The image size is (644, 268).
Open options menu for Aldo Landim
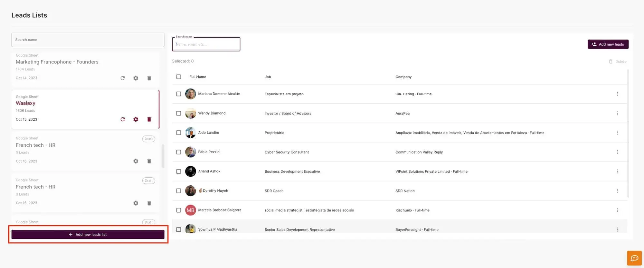(x=618, y=133)
